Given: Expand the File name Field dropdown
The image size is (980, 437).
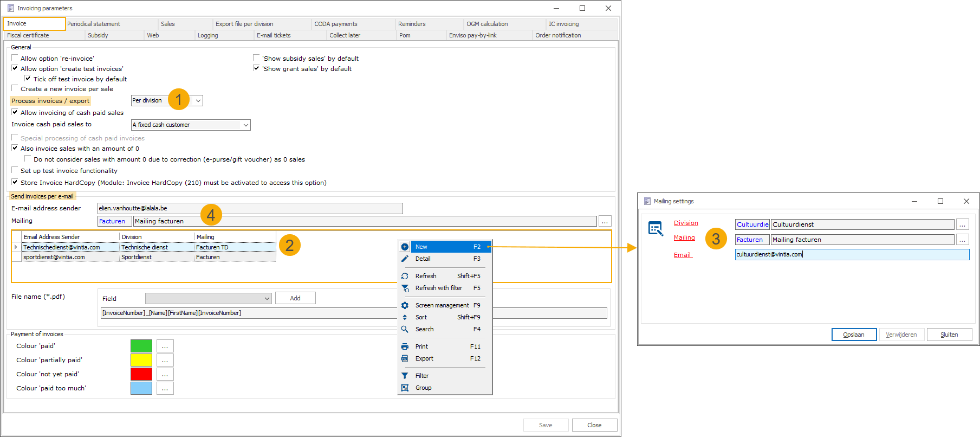Looking at the screenshot, I should [267, 299].
